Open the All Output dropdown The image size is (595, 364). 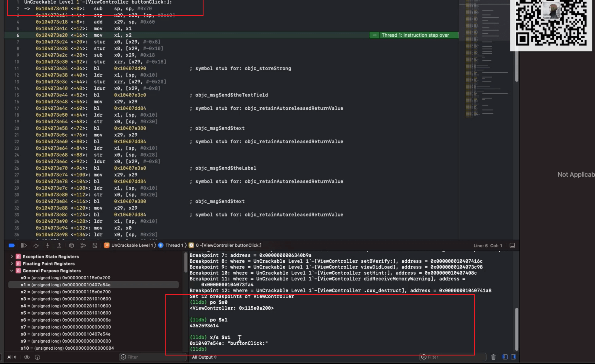[204, 357]
